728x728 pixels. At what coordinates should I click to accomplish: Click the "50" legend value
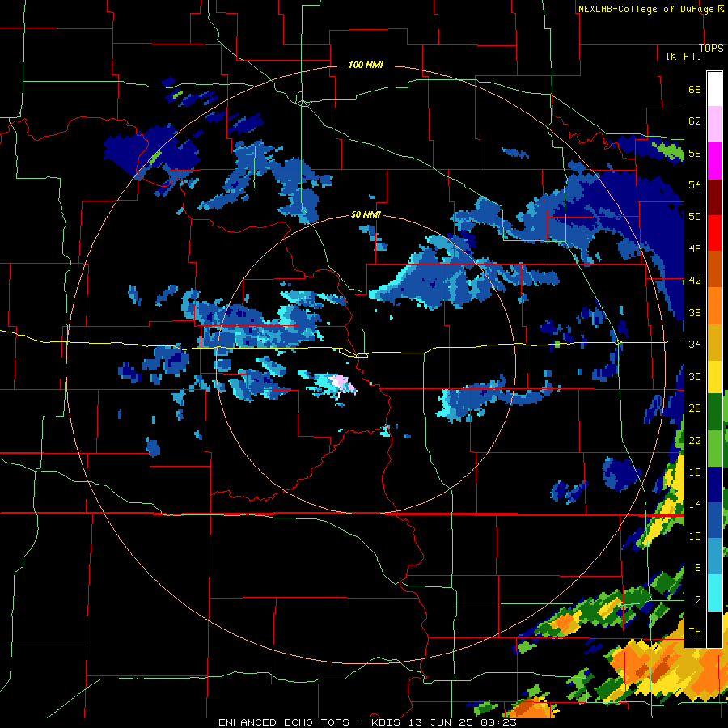[x=695, y=216]
